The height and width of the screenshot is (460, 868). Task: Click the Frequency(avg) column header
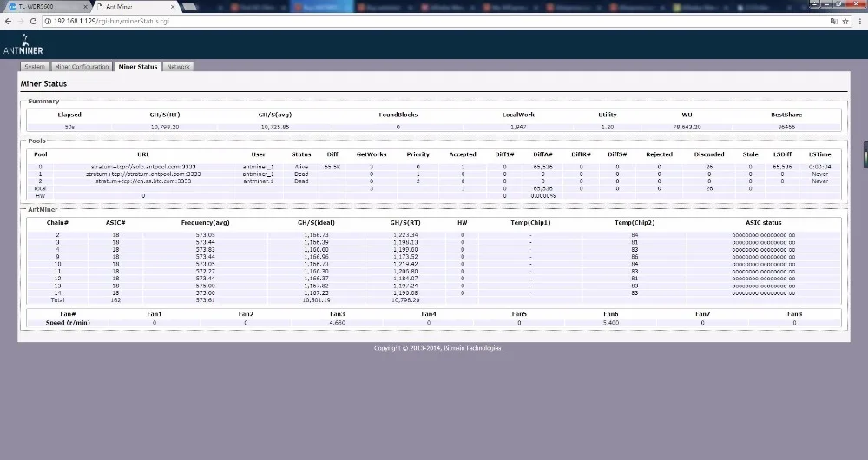point(206,222)
